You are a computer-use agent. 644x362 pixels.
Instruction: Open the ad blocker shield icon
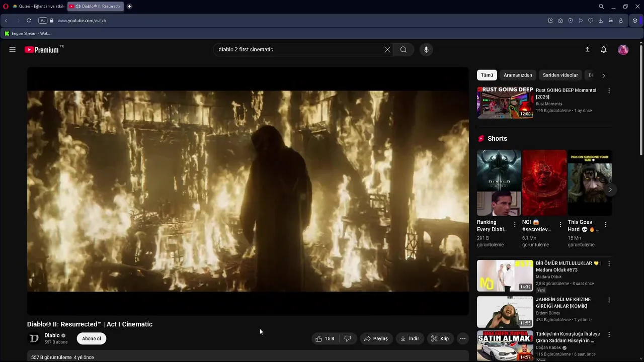(571, 21)
